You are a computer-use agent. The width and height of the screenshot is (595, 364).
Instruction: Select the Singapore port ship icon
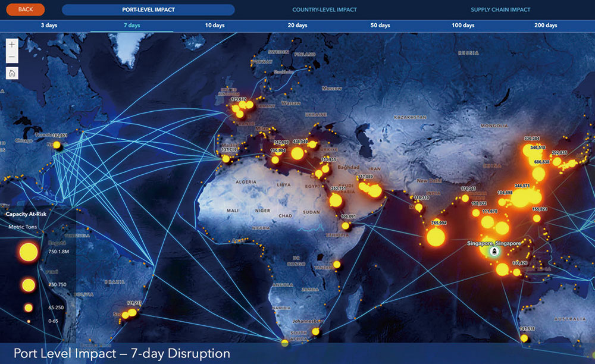pyautogui.click(x=494, y=251)
